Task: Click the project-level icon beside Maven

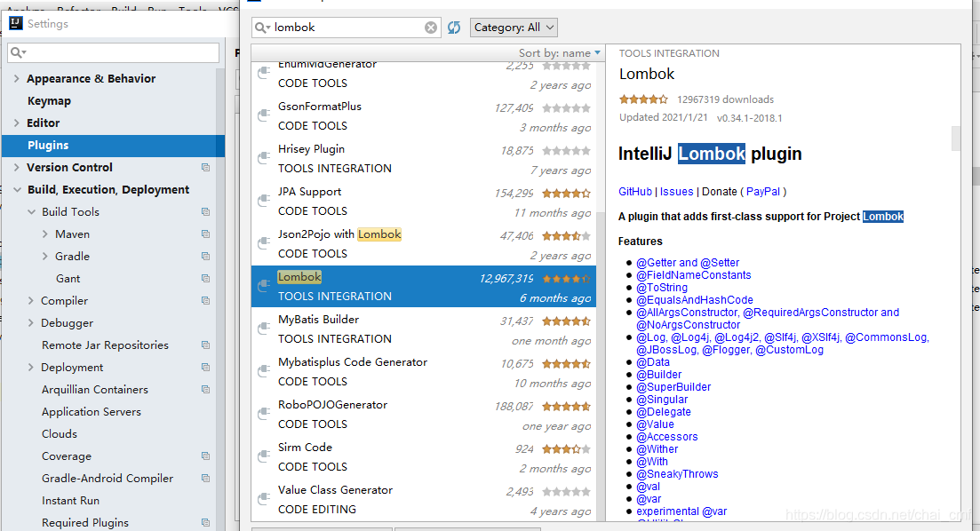Action: click(205, 234)
